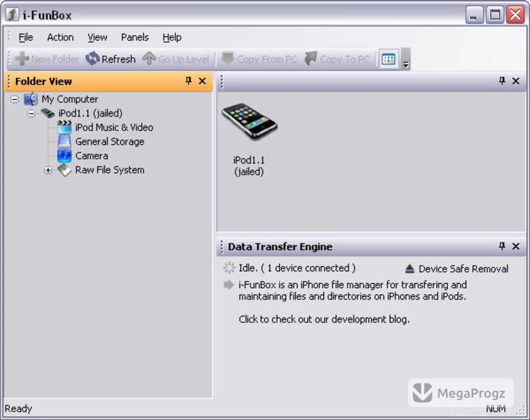Viewport: 530px width, 420px height.
Task: Click the i-FunBox application title icon
Action: [x=12, y=14]
